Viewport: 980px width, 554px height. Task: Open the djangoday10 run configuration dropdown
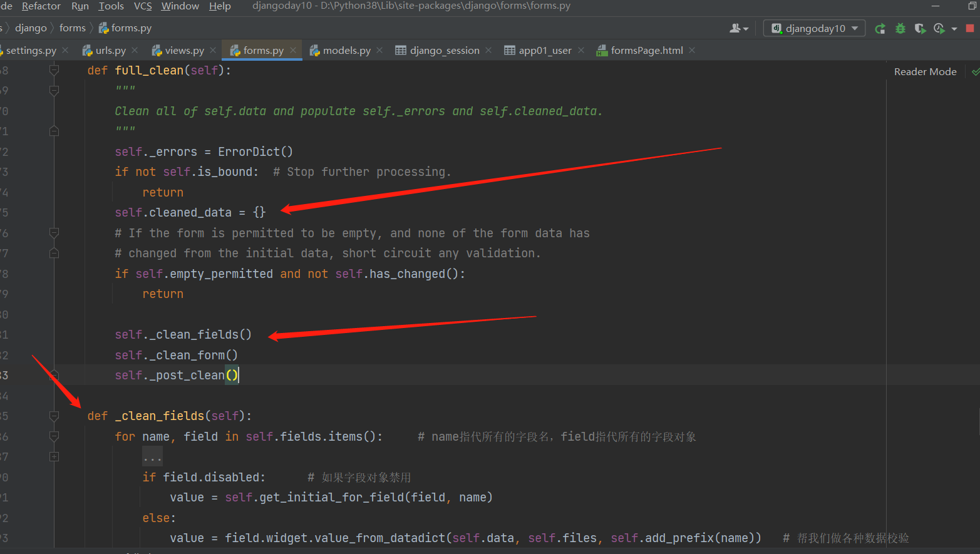(x=814, y=28)
